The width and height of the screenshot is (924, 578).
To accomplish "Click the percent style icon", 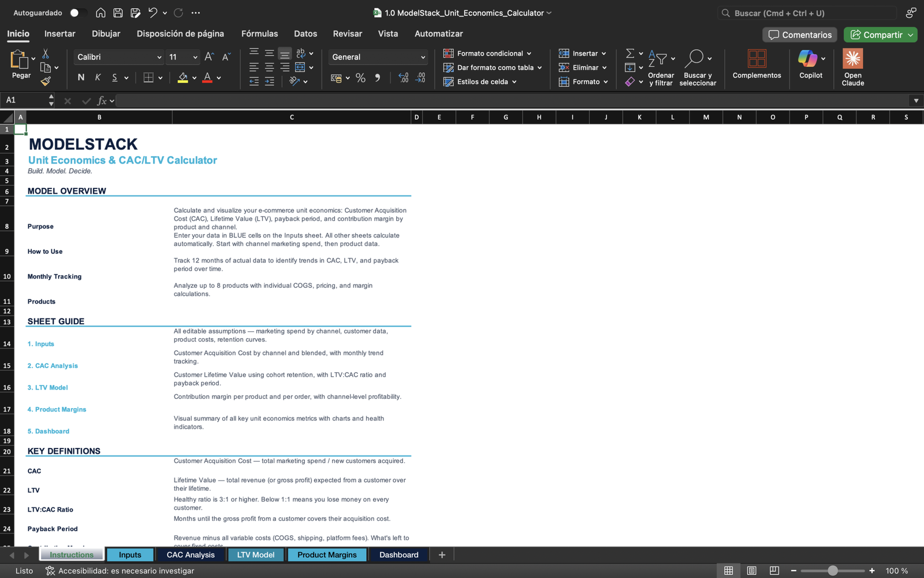I will [360, 78].
